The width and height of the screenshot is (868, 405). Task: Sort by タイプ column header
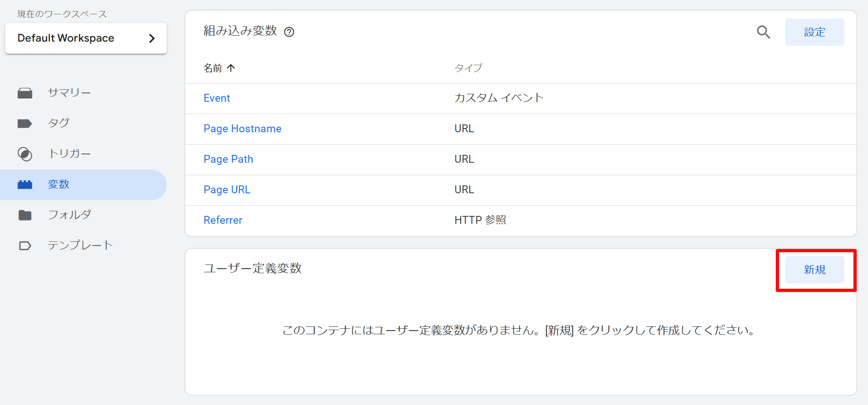coord(468,68)
